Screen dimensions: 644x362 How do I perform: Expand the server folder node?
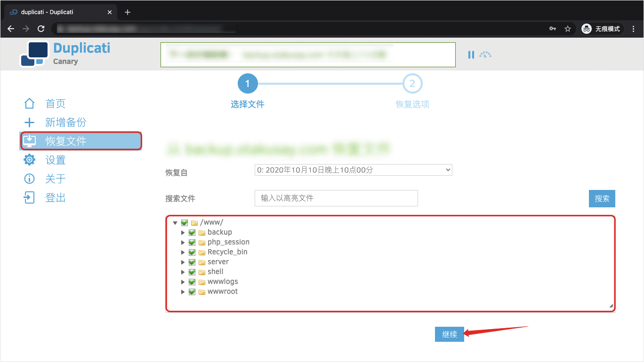coord(183,262)
